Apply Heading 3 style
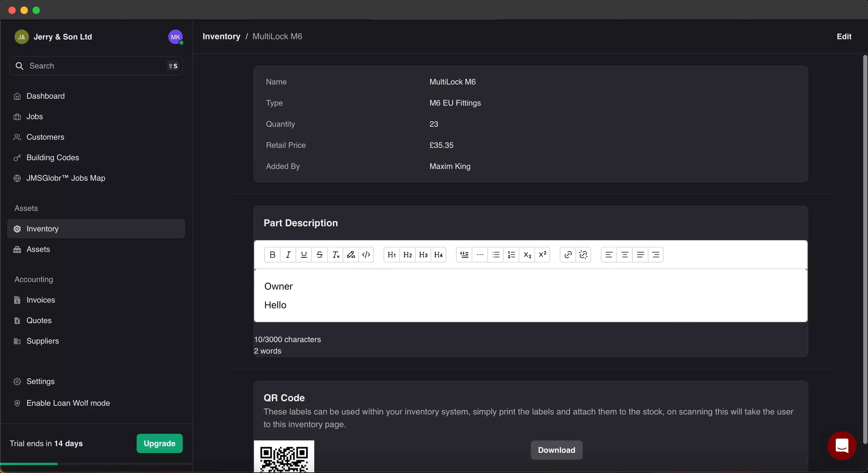This screenshot has height=473, width=868. tap(423, 255)
